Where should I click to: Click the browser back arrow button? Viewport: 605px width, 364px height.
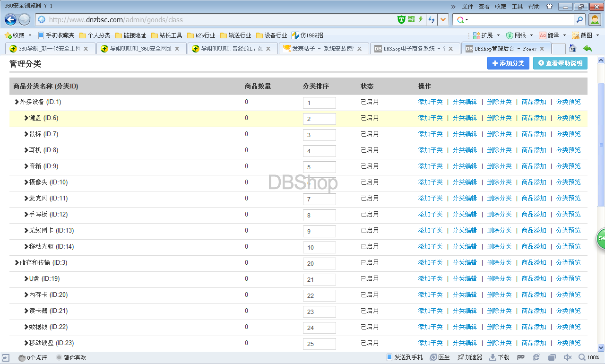[10, 19]
